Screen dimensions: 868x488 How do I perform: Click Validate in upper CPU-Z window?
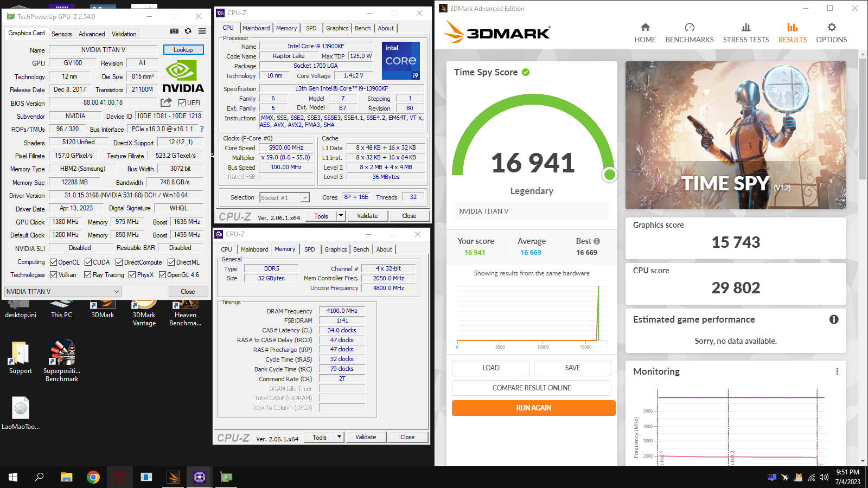[367, 216]
